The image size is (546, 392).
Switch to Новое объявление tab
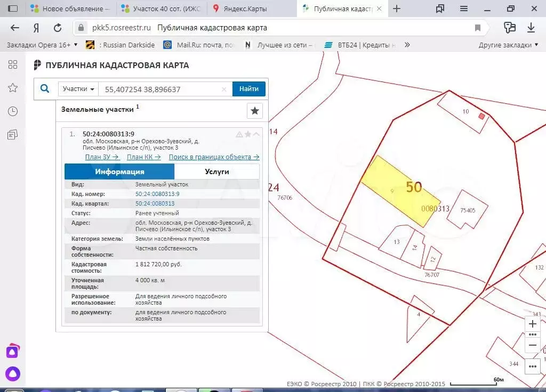point(70,9)
